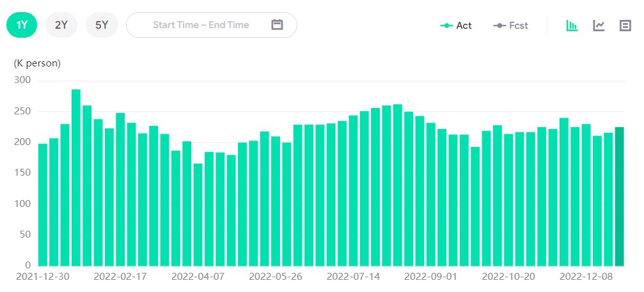
Task: Select the leftmost bar in the chart
Action: pos(43,204)
